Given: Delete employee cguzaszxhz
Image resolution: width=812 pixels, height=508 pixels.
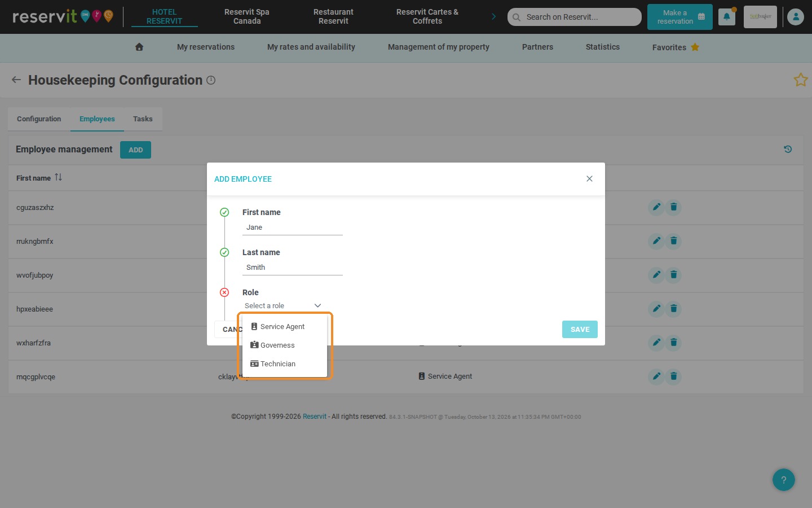Looking at the screenshot, I should (673, 207).
